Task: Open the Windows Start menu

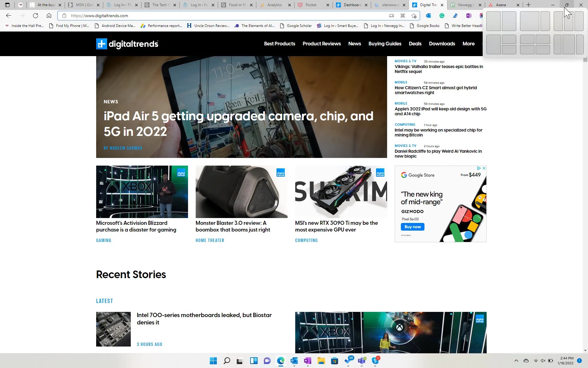Action: (x=213, y=361)
